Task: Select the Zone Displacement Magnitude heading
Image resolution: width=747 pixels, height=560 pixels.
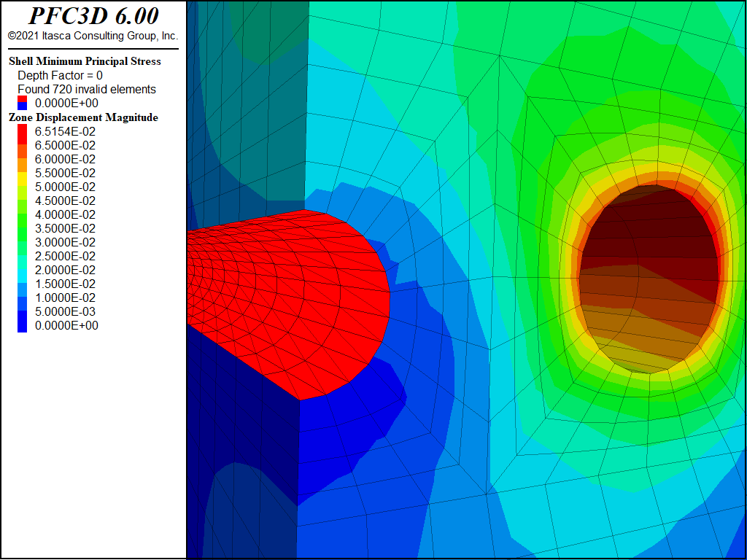Action: (x=83, y=117)
